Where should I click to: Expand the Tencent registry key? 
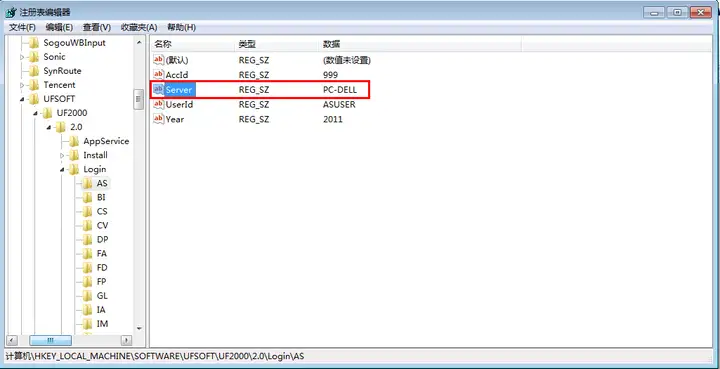pos(22,85)
